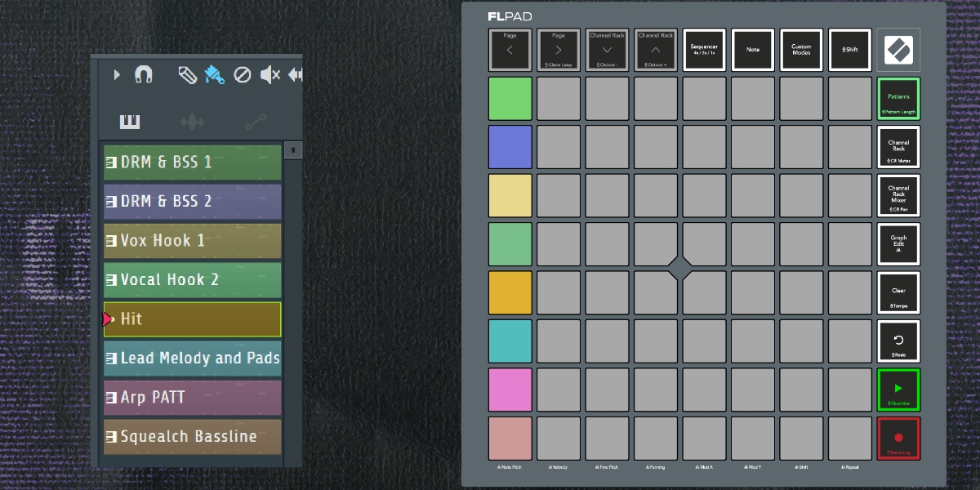The image size is (980, 490).
Task: Start playback with the green play button
Action: click(x=898, y=390)
